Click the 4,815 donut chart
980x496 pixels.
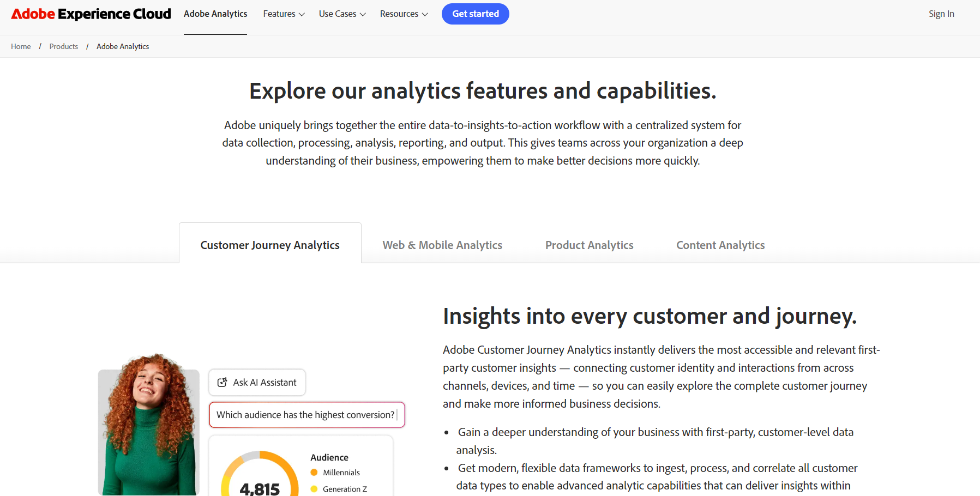pyautogui.click(x=260, y=473)
